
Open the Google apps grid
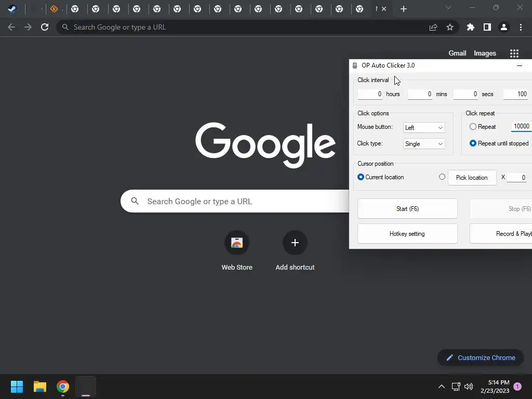click(514, 54)
